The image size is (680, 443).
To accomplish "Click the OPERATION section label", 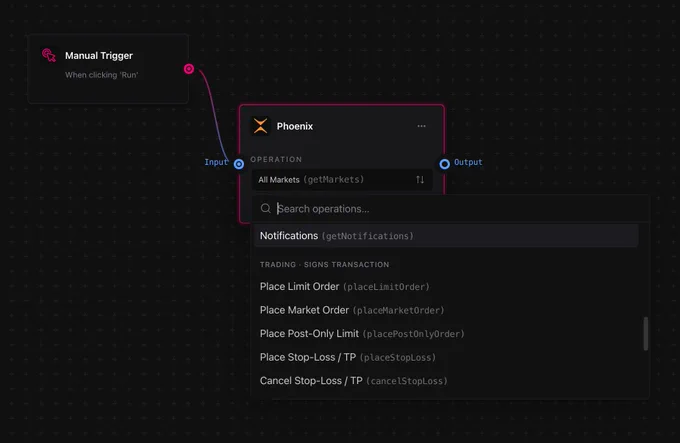I will point(276,159).
